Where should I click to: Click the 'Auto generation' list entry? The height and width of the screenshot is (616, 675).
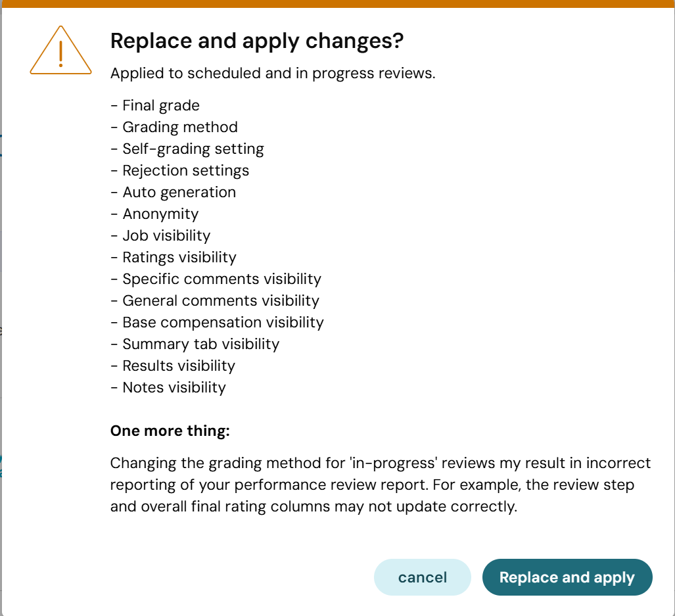(x=173, y=193)
